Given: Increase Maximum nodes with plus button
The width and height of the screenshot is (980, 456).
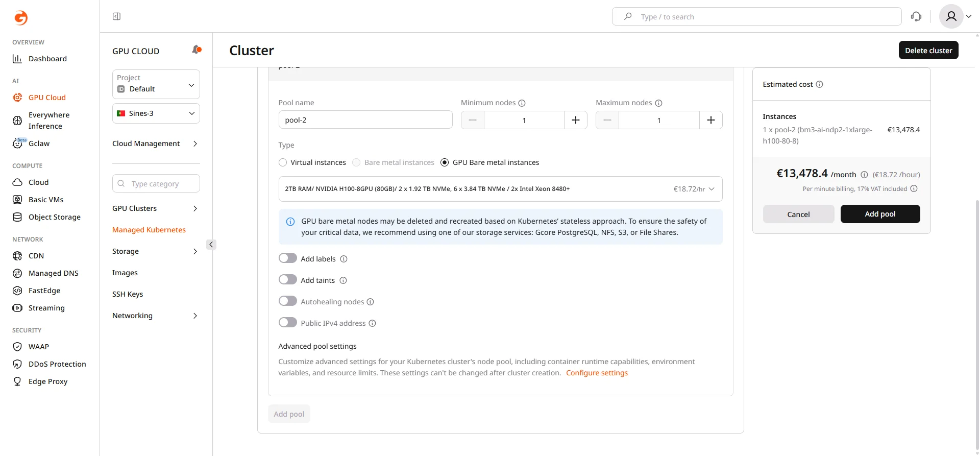Looking at the screenshot, I should [711, 120].
